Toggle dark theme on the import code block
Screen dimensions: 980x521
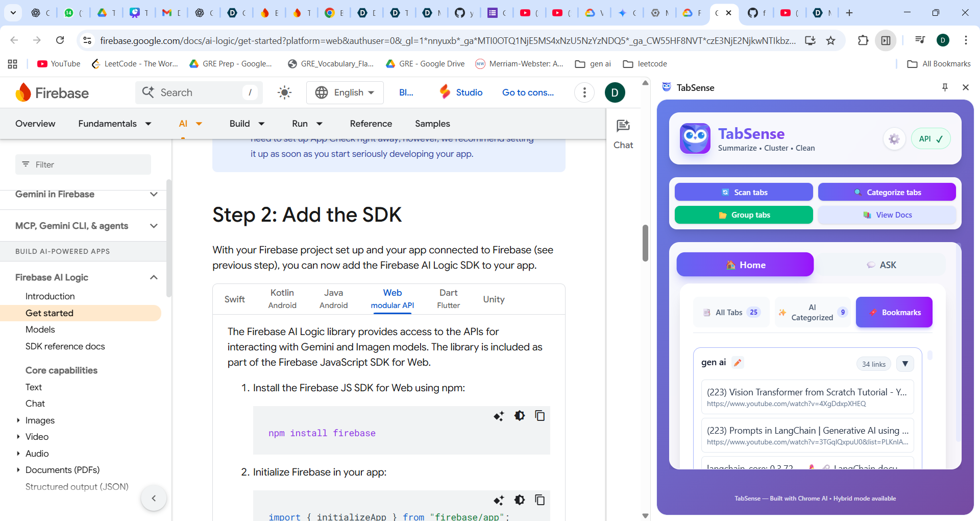pos(520,500)
